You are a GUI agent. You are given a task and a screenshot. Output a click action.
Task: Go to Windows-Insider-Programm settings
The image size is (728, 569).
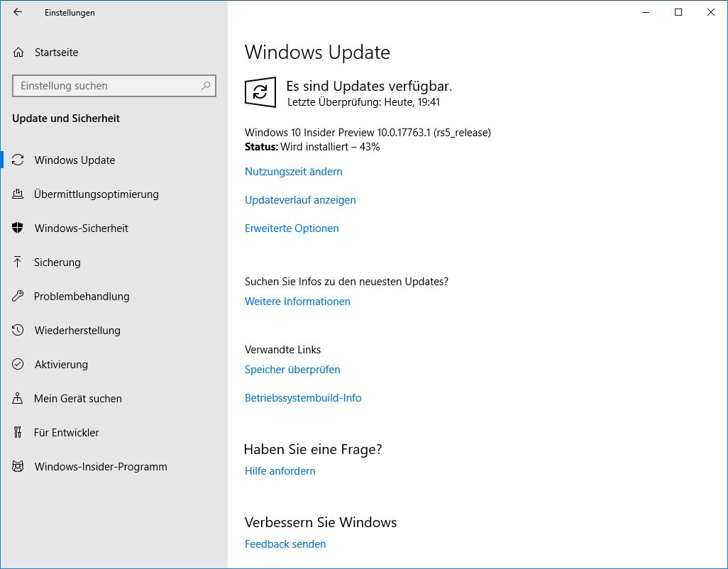coord(114,466)
